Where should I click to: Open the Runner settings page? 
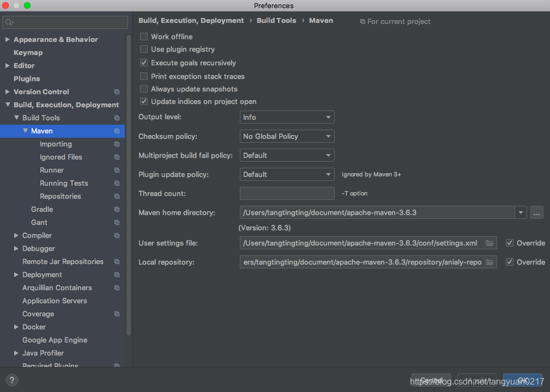tap(52, 170)
